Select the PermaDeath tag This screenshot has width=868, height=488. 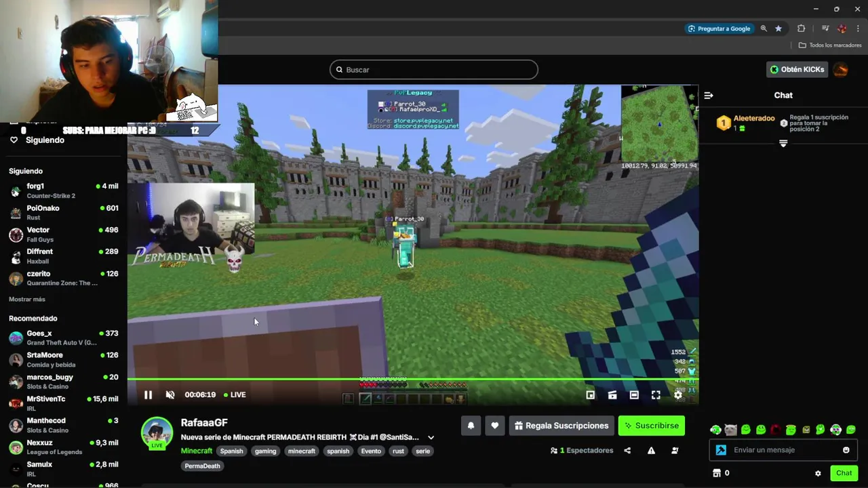coord(202,466)
